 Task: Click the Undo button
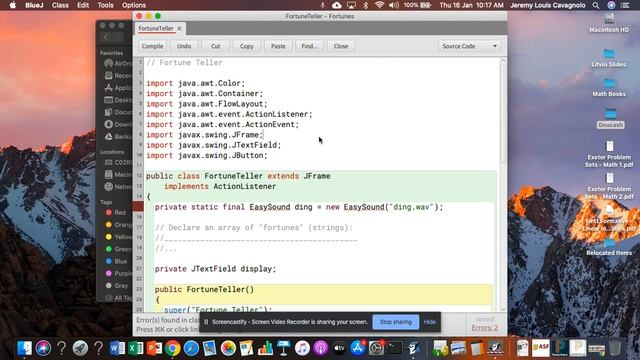pos(184,46)
